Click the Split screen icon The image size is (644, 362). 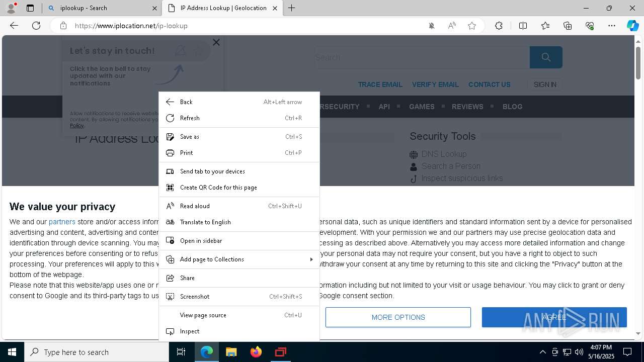coord(523,26)
